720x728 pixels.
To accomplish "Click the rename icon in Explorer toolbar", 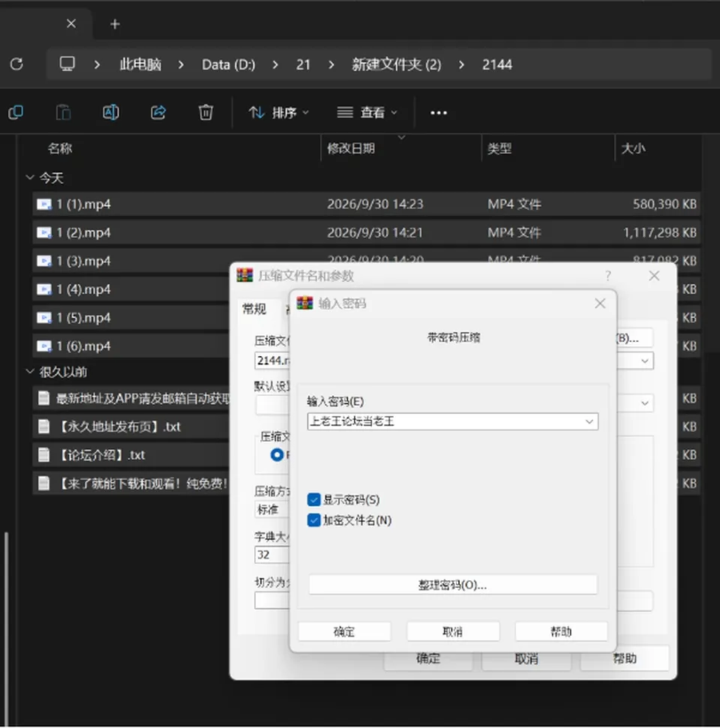I will coord(110,112).
